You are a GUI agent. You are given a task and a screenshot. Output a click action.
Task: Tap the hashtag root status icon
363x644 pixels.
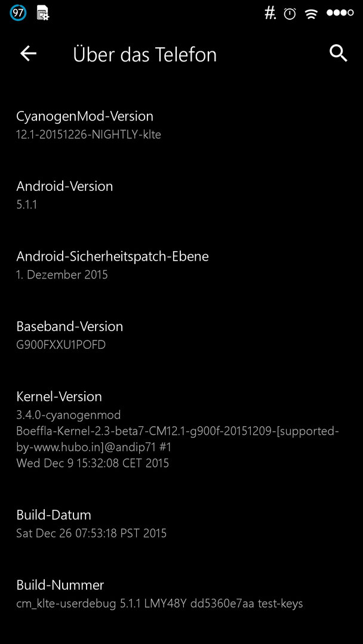coord(270,14)
